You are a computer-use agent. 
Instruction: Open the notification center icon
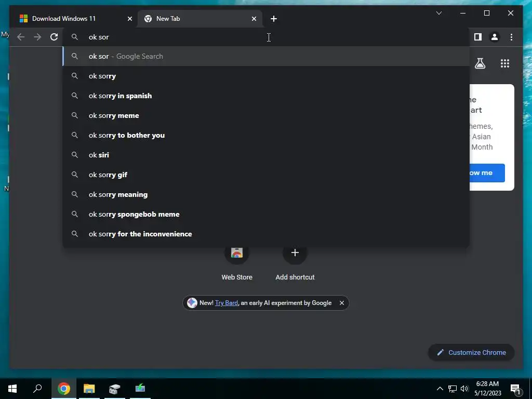click(x=515, y=389)
